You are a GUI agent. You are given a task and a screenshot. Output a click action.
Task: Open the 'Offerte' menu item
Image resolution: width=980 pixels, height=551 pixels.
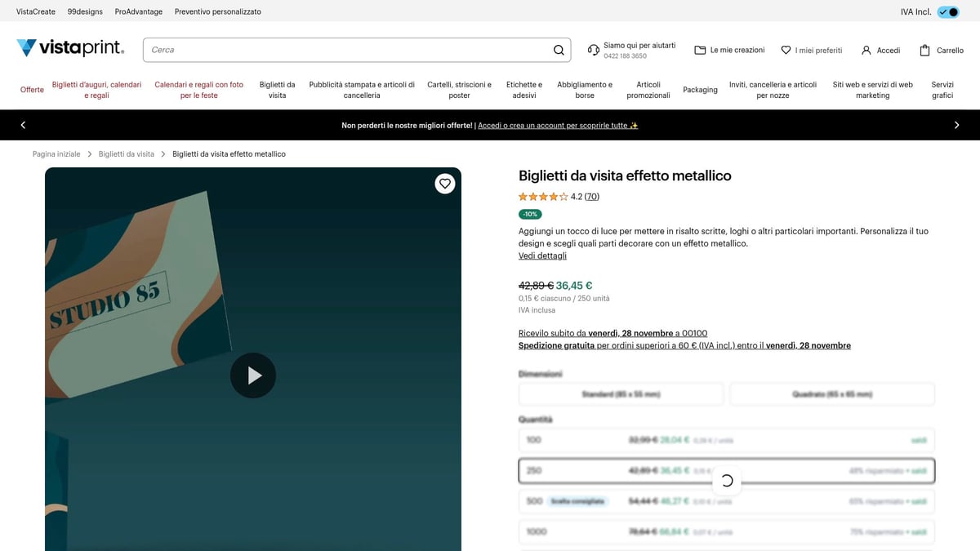pos(32,90)
